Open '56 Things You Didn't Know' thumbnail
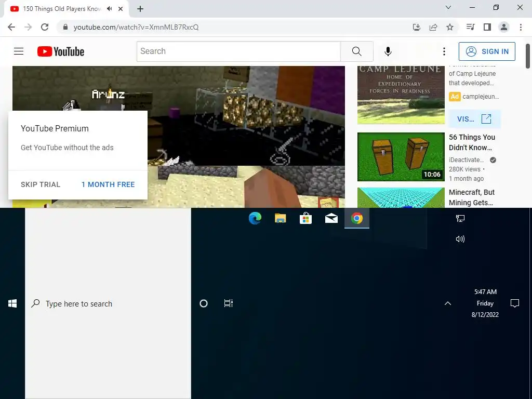532x399 pixels. [401, 157]
